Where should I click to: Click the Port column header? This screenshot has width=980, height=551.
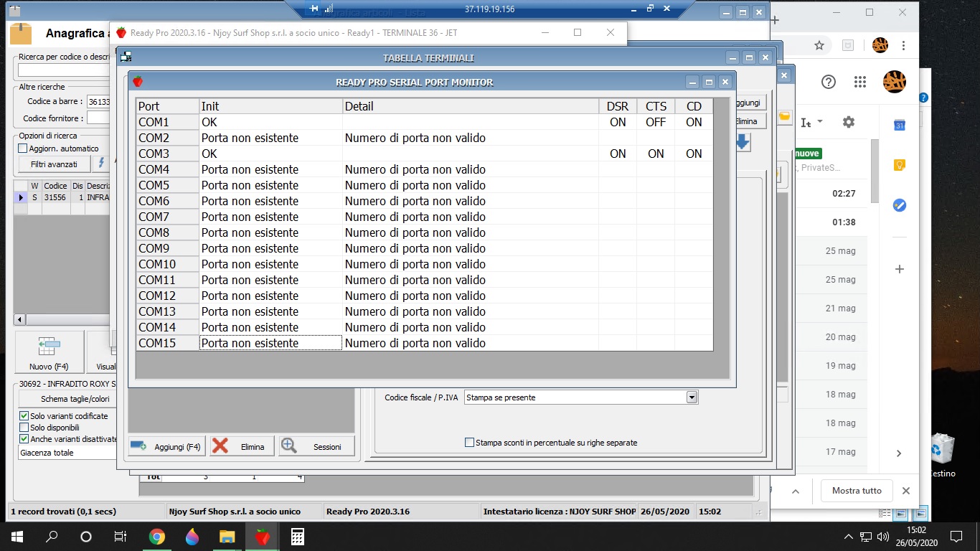click(168, 106)
